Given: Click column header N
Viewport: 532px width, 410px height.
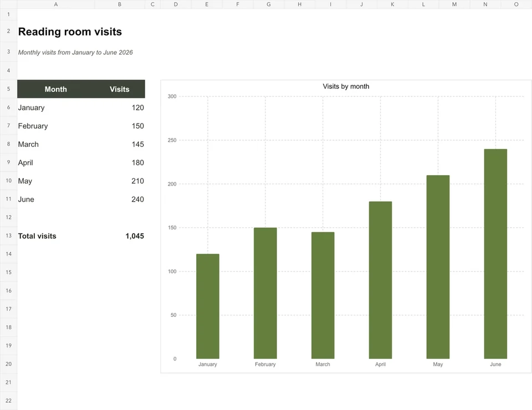Looking at the screenshot, I should click(x=485, y=4).
